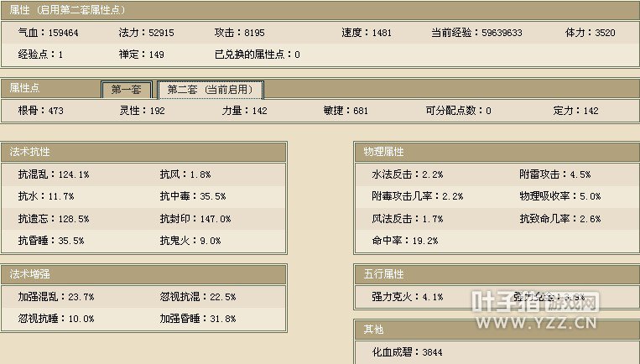The width and height of the screenshot is (640, 364).
Task: Select the 抗封印 147.0% entry
Action: tap(195, 219)
